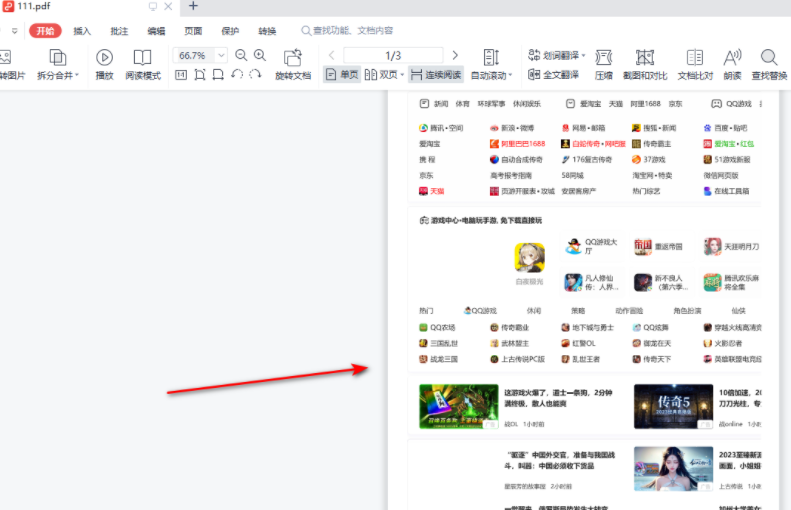Zoom in with the plus magnifier

point(260,55)
